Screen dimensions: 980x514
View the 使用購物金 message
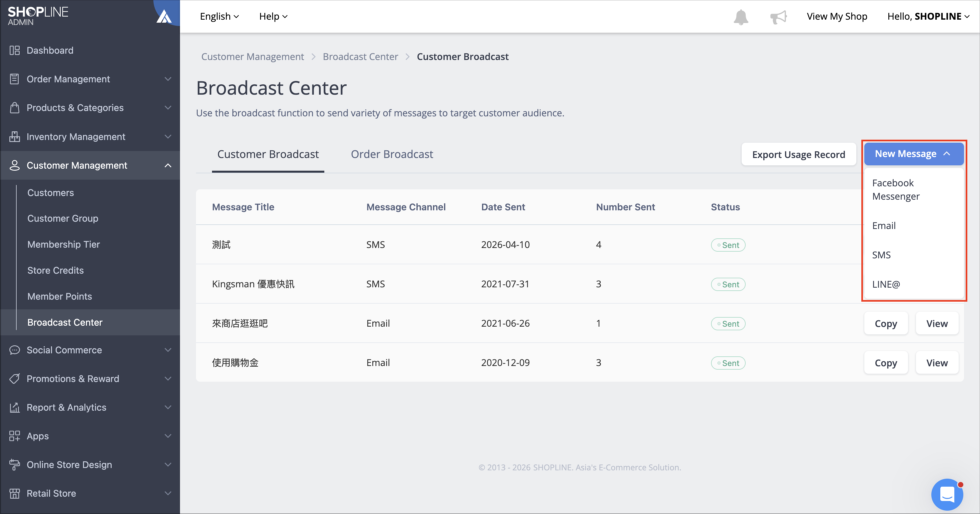click(937, 363)
